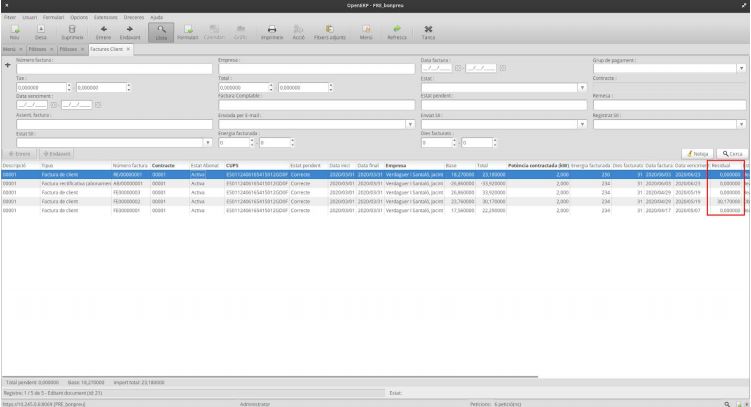Image resolution: width=751 pixels, height=407 pixels.
Task: Click the Desa save icon
Action: tap(41, 32)
